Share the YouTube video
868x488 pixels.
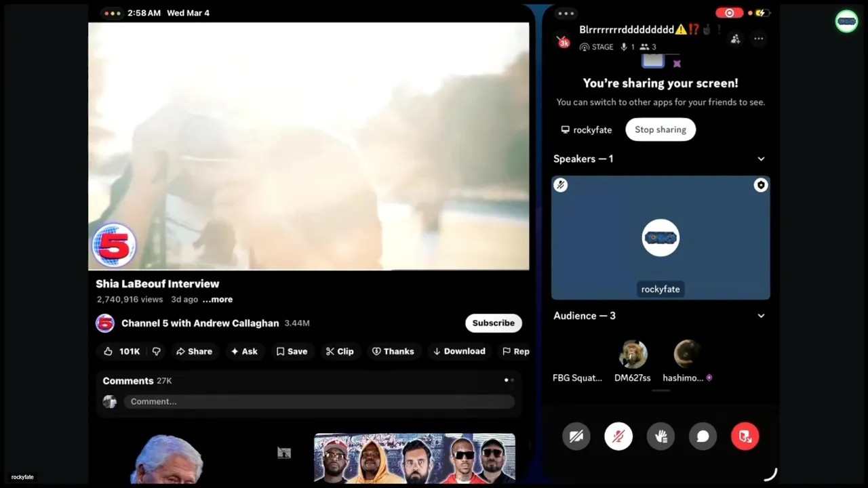click(x=194, y=351)
